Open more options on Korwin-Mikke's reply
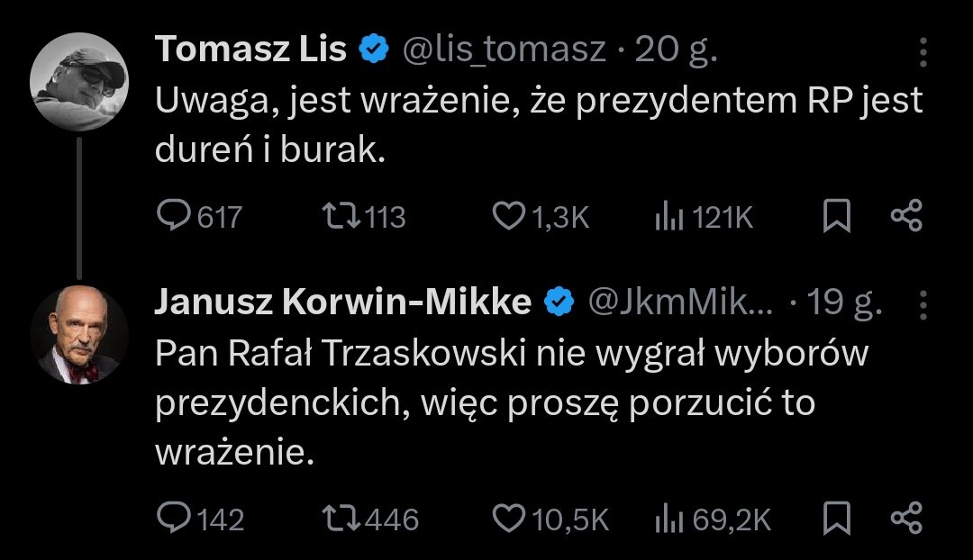Image resolution: width=973 pixels, height=560 pixels. [923, 304]
